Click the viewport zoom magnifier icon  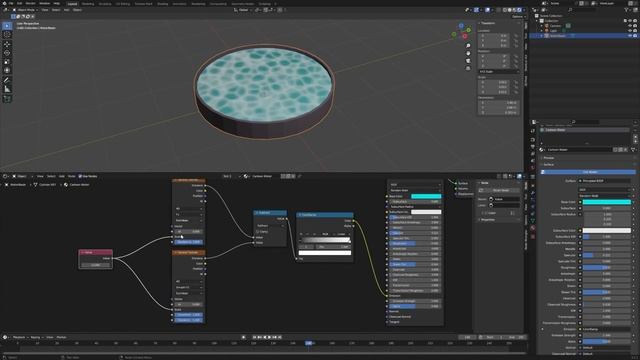468,46
